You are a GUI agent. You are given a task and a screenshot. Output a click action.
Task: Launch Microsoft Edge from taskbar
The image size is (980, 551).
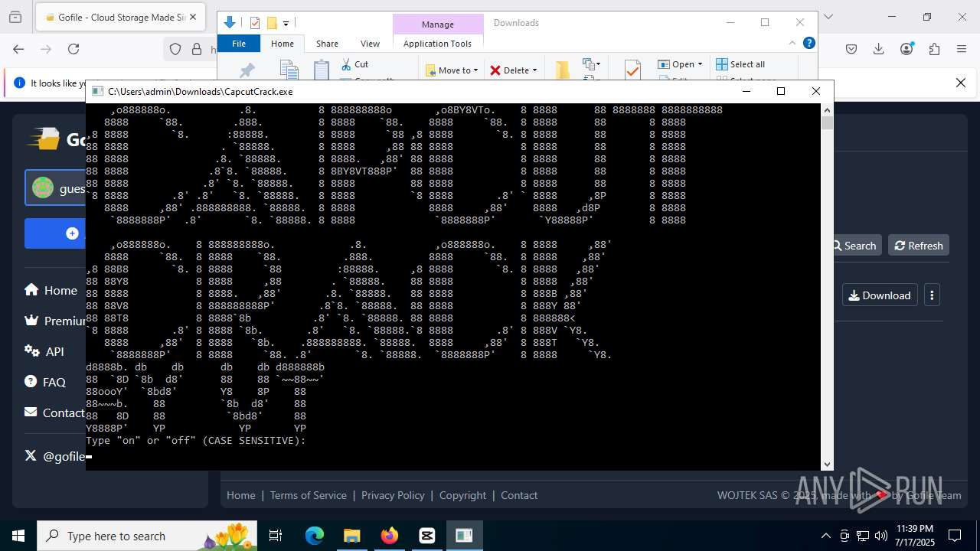pos(315,536)
